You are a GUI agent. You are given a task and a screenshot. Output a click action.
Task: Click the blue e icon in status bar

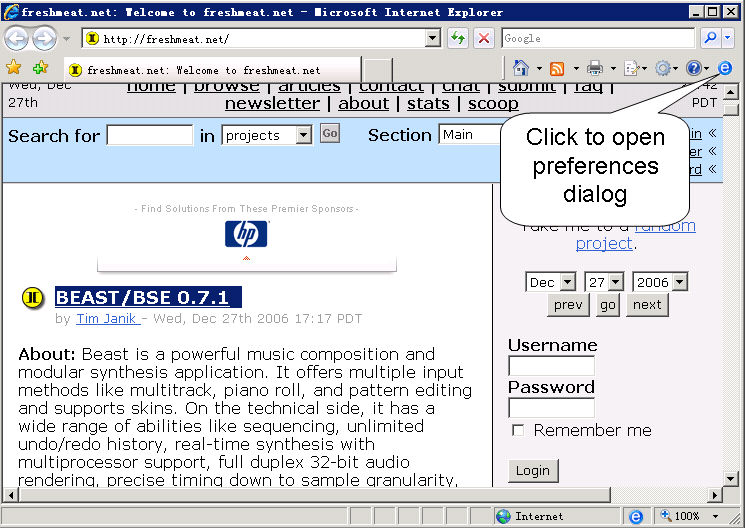(x=636, y=516)
